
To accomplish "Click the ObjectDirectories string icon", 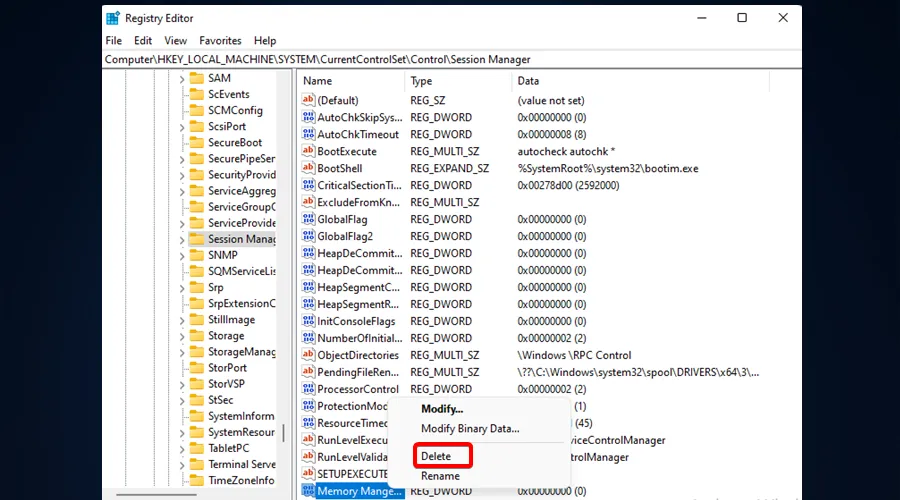I will click(308, 355).
